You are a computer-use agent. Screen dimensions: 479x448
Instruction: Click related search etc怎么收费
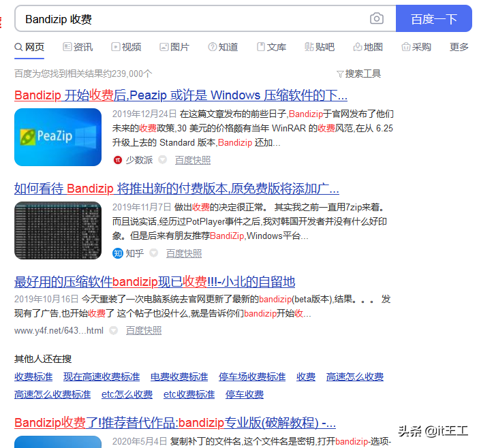point(127,395)
